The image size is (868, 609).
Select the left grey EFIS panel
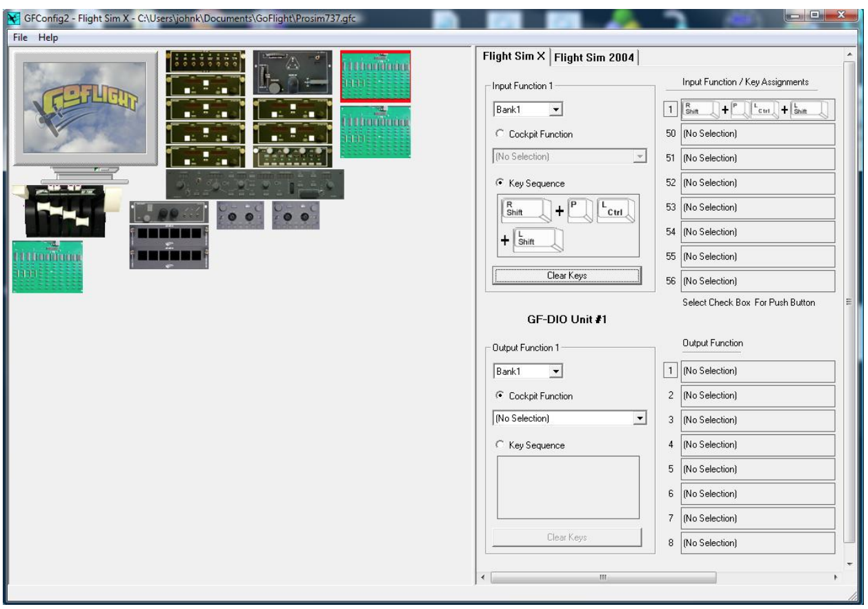click(240, 215)
